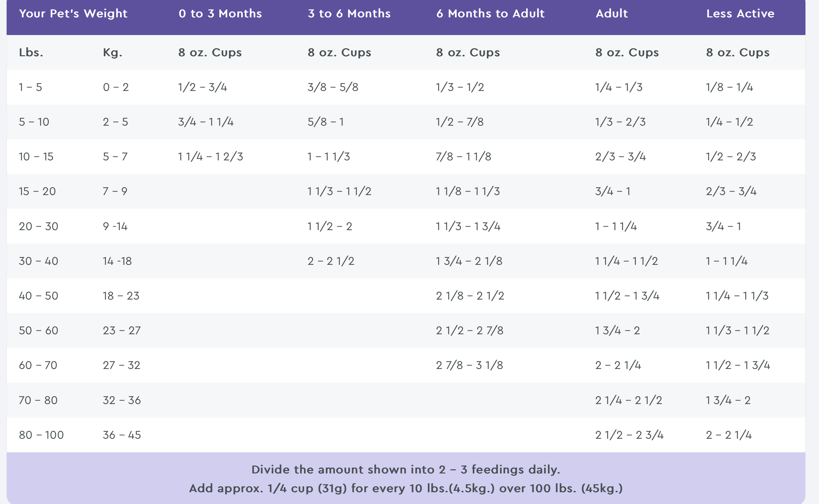Screen dimensions: 819x504
Task: Select the '3 to 6 Months' header
Action: tap(349, 14)
